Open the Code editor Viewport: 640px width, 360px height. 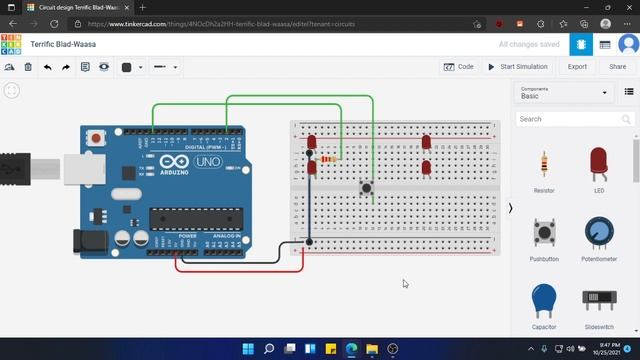pyautogui.click(x=458, y=67)
